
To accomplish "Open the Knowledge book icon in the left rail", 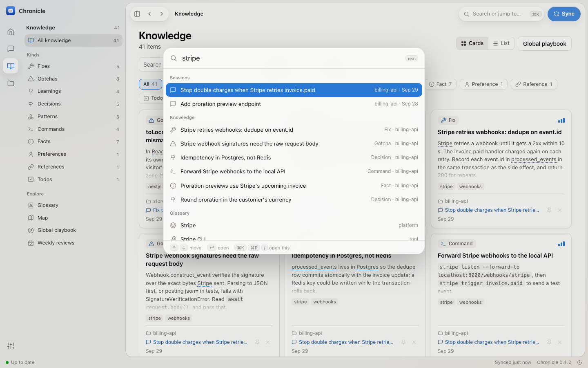I will pyautogui.click(x=11, y=66).
